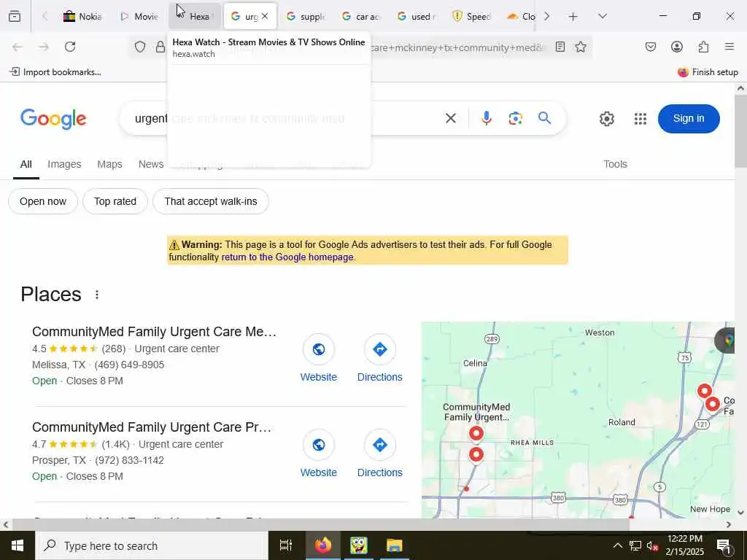Viewport: 747px width, 560px height.
Task: Get Directions to Prosper urgent care
Action: click(379, 454)
